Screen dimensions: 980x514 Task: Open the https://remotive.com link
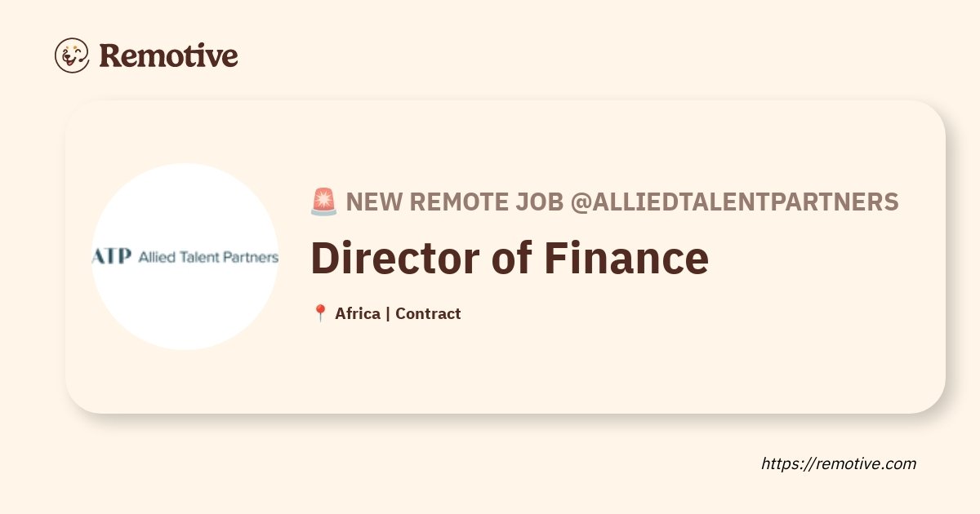[x=839, y=463]
